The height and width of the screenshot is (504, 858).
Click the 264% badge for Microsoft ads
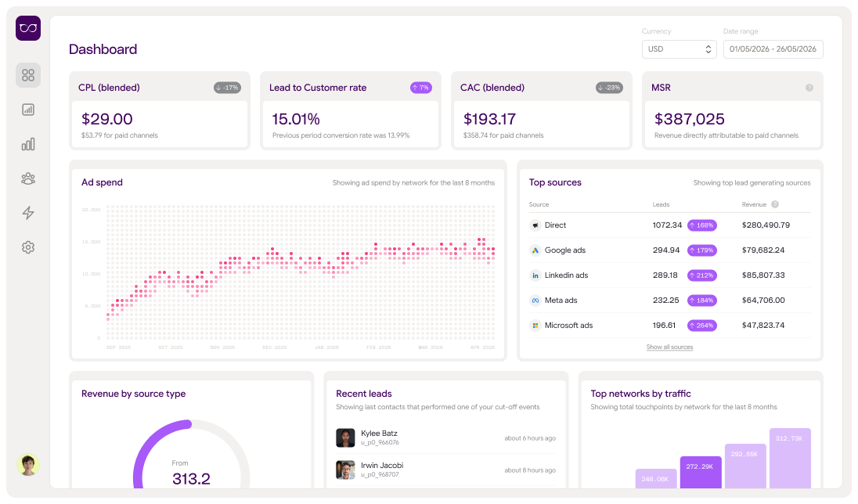[701, 326]
